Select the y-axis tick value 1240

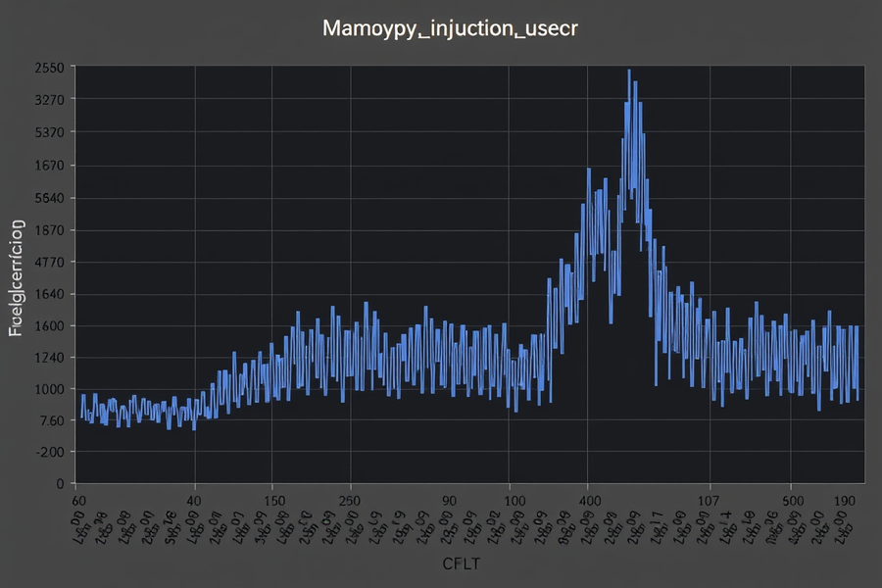[x=50, y=358]
